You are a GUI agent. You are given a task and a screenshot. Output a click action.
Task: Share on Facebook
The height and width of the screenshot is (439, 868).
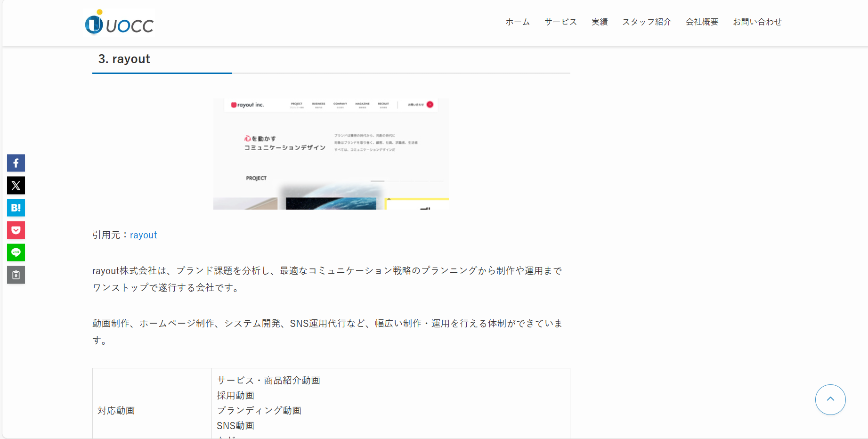(16, 163)
